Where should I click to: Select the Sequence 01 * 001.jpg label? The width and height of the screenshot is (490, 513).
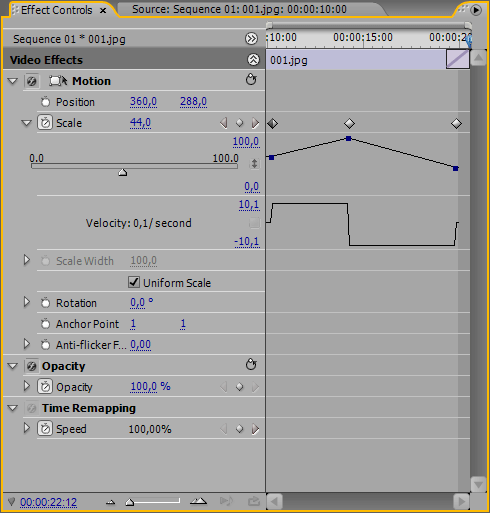coord(69,39)
